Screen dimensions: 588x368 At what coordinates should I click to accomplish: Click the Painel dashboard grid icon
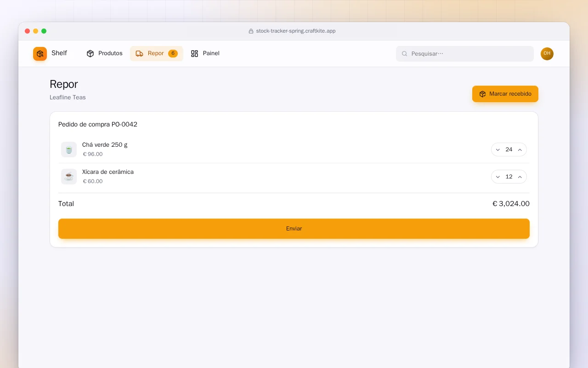(194, 53)
